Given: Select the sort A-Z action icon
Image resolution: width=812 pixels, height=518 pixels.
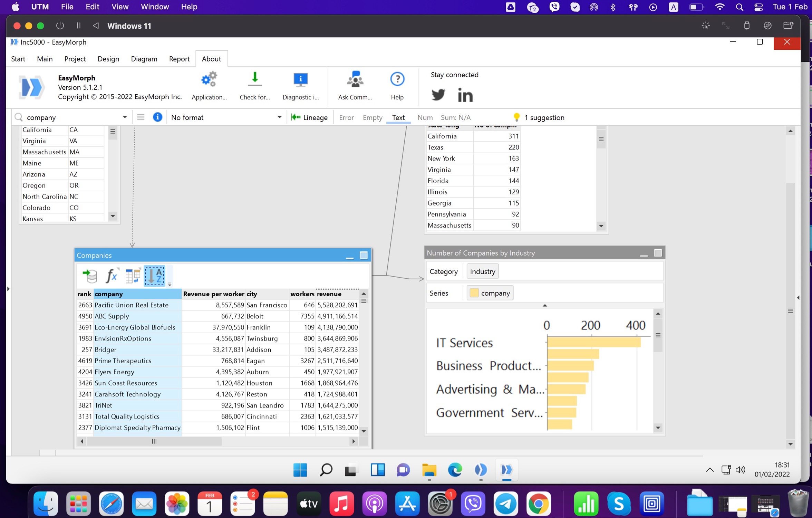Looking at the screenshot, I should tap(154, 276).
